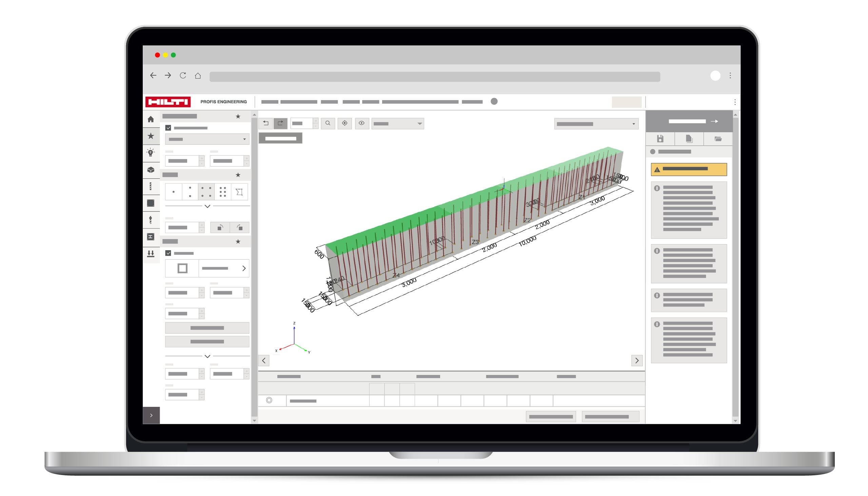Open the lightbulb tips sidebar icon
The height and width of the screenshot is (496, 868).
(x=151, y=153)
